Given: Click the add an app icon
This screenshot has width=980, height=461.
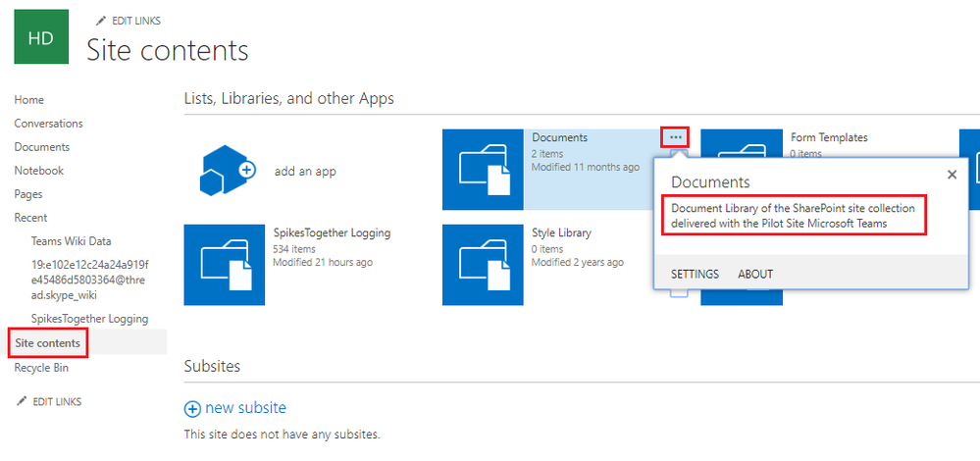Looking at the screenshot, I should pos(229,171).
